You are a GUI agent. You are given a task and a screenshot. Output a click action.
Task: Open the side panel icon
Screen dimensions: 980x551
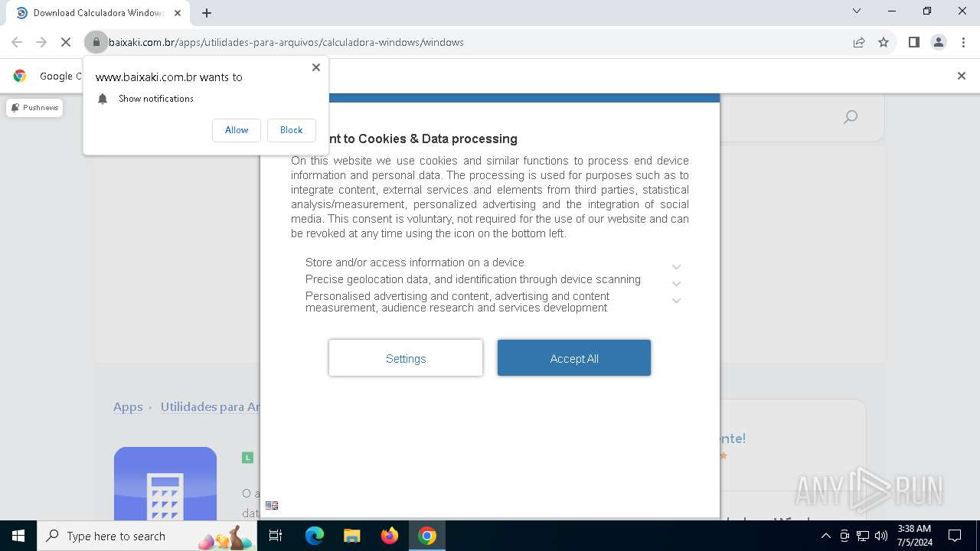point(913,42)
